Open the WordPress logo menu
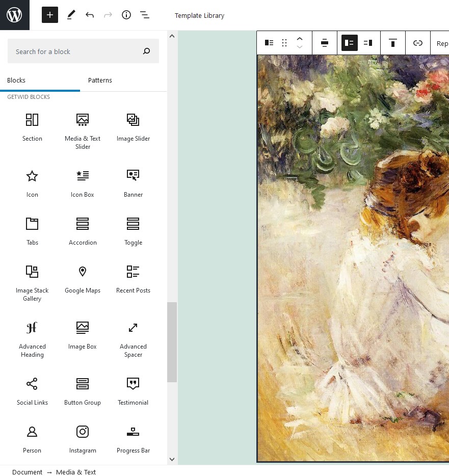The width and height of the screenshot is (449, 476). pos(15,15)
